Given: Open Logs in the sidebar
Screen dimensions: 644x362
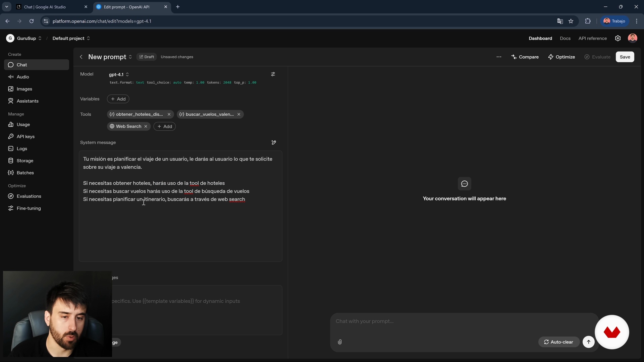Looking at the screenshot, I should [22, 148].
